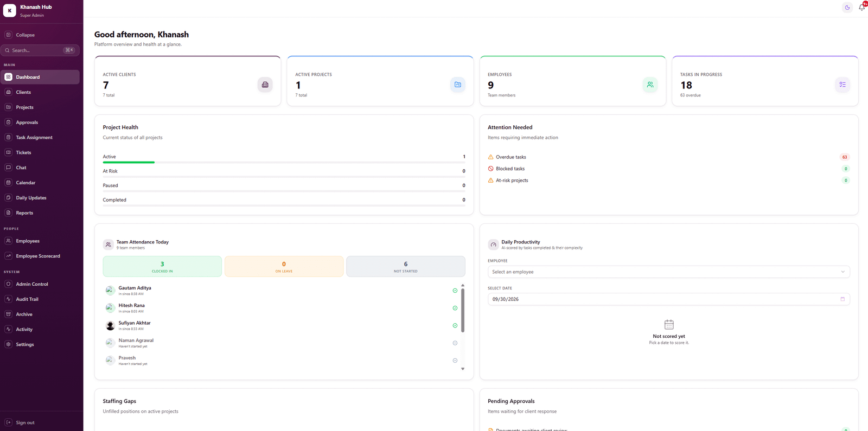
Task: Click Admin Control shield icon
Action: [x=8, y=284]
